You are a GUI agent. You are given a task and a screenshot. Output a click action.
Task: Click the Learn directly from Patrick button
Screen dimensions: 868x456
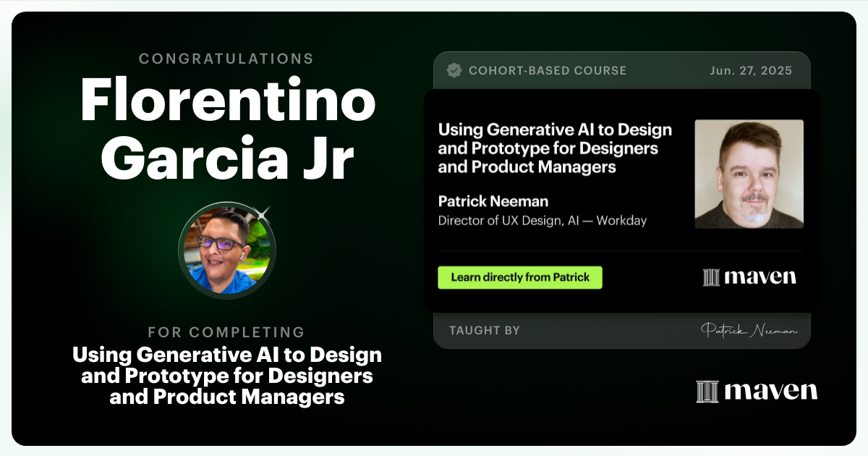tap(520, 277)
